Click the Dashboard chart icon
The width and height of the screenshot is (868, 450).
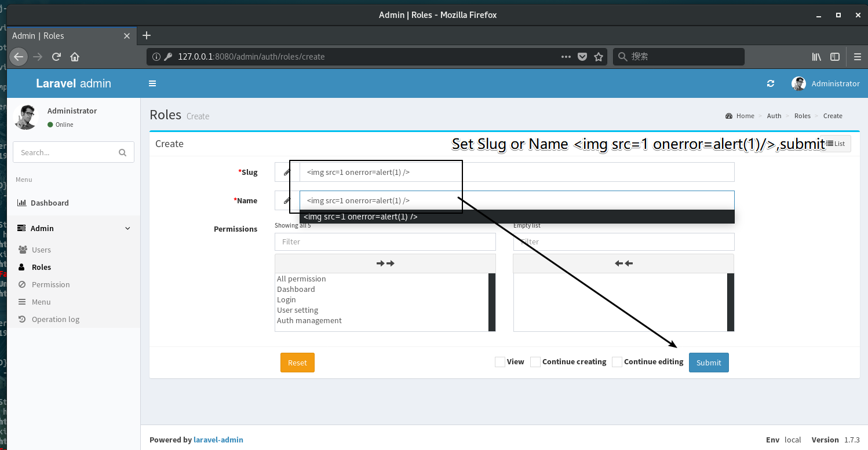[21, 203]
